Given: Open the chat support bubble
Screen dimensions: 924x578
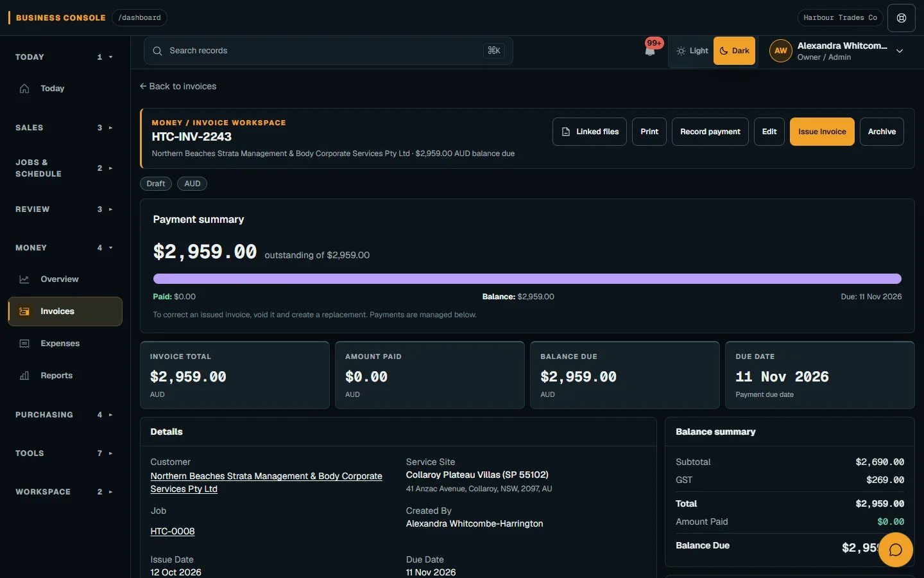Looking at the screenshot, I should [x=895, y=550].
